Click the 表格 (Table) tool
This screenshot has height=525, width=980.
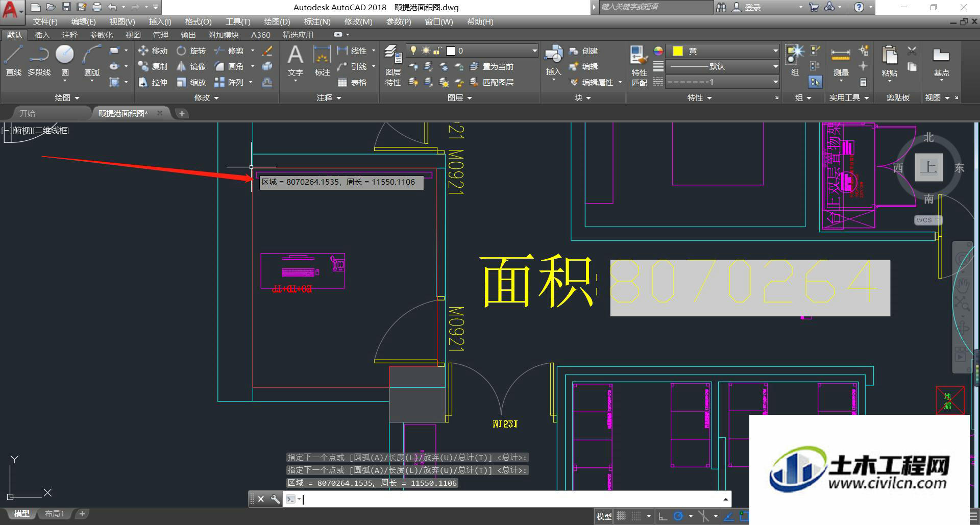click(x=352, y=82)
